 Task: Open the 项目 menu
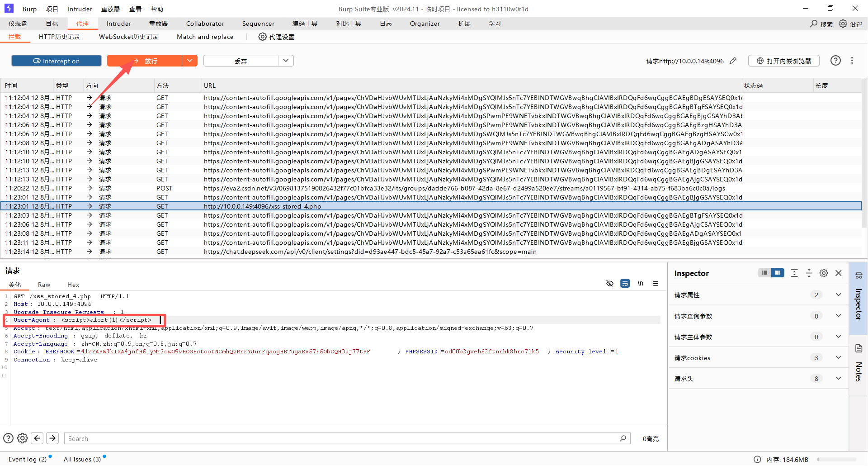[x=52, y=9]
